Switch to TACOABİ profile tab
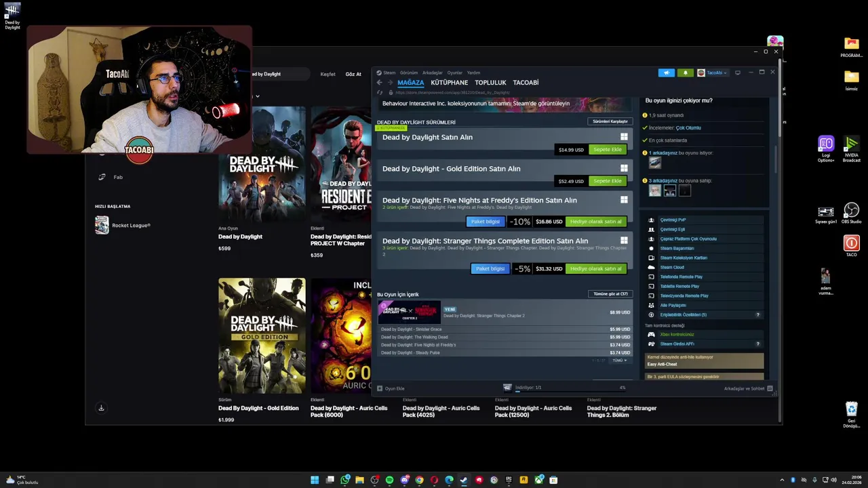This screenshot has height=488, width=868. (x=526, y=83)
